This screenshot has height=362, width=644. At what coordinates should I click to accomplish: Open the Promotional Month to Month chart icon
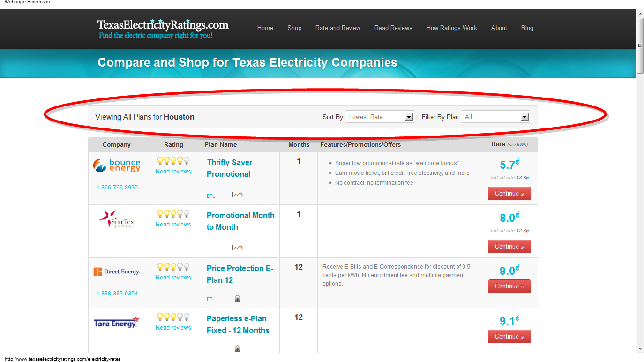click(238, 248)
